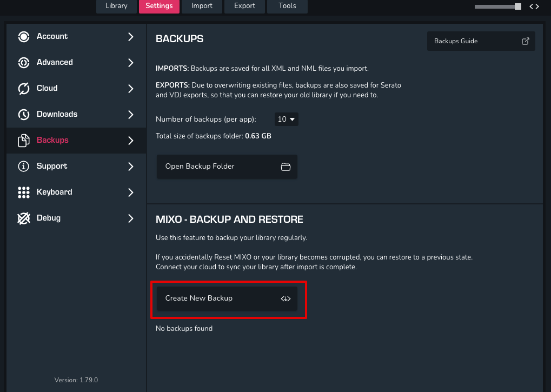Click the 0.63 GB folder size value

tap(258, 136)
